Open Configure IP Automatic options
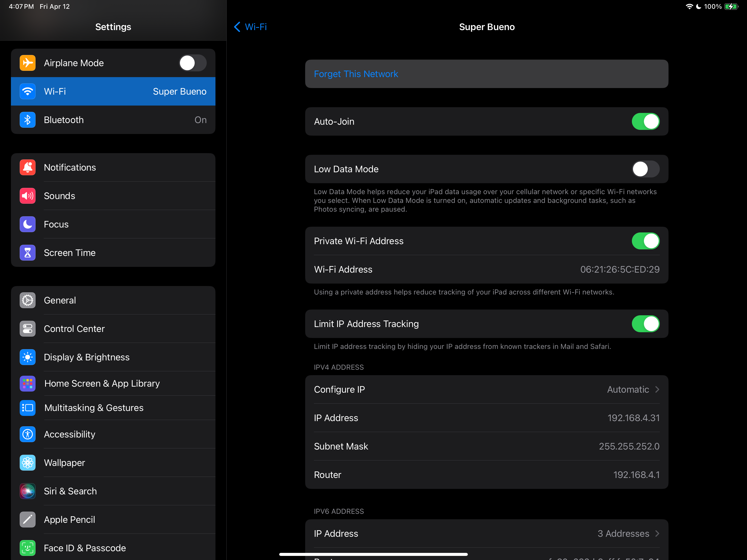This screenshot has height=560, width=747. pyautogui.click(x=487, y=389)
